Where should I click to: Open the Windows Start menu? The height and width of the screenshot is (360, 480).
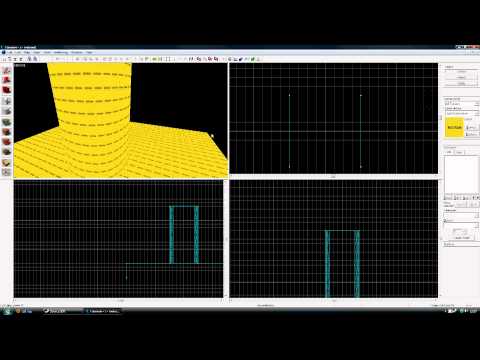7,311
